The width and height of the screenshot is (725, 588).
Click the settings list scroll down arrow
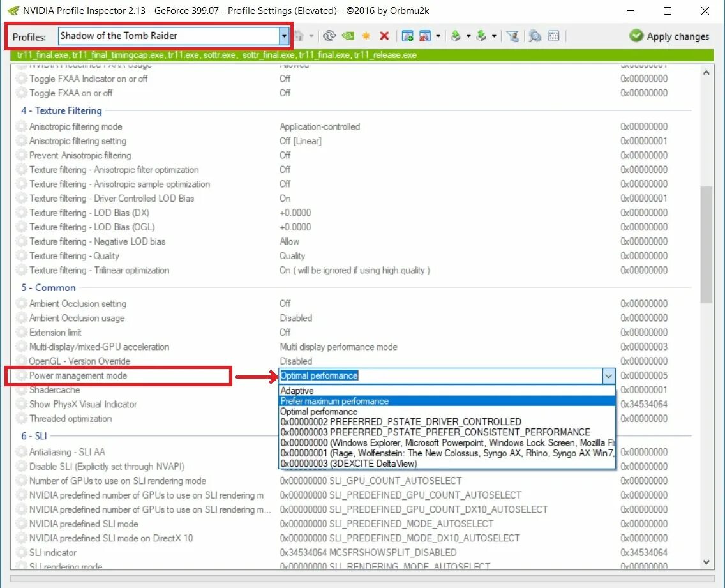tap(706, 562)
